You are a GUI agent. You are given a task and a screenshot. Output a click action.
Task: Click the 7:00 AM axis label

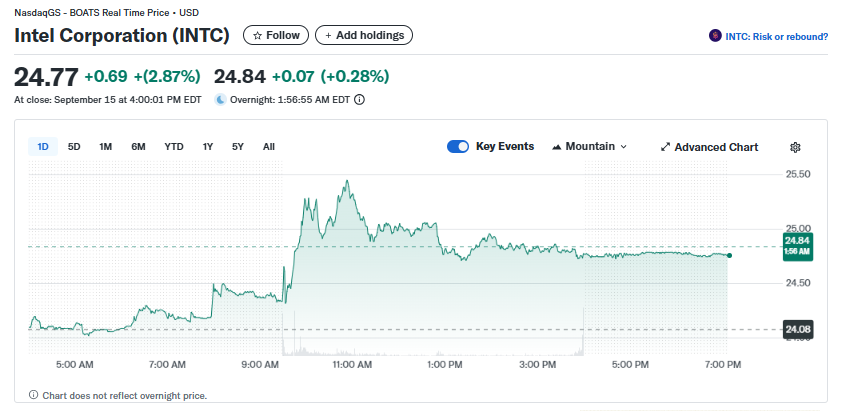coord(167,365)
